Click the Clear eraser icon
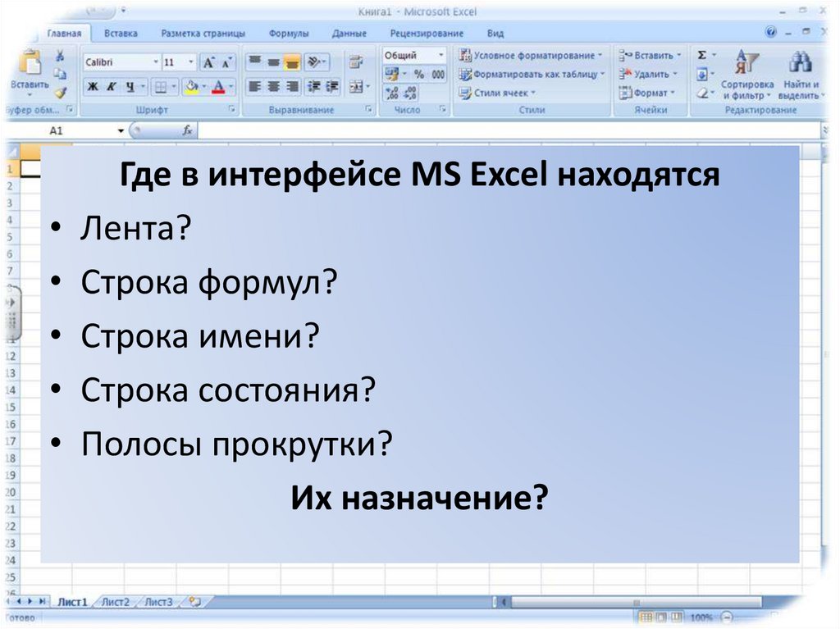The image size is (840, 629). coord(702,93)
